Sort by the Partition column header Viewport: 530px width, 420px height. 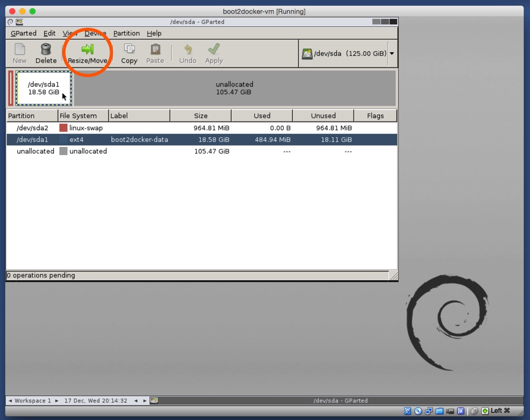tap(32, 116)
